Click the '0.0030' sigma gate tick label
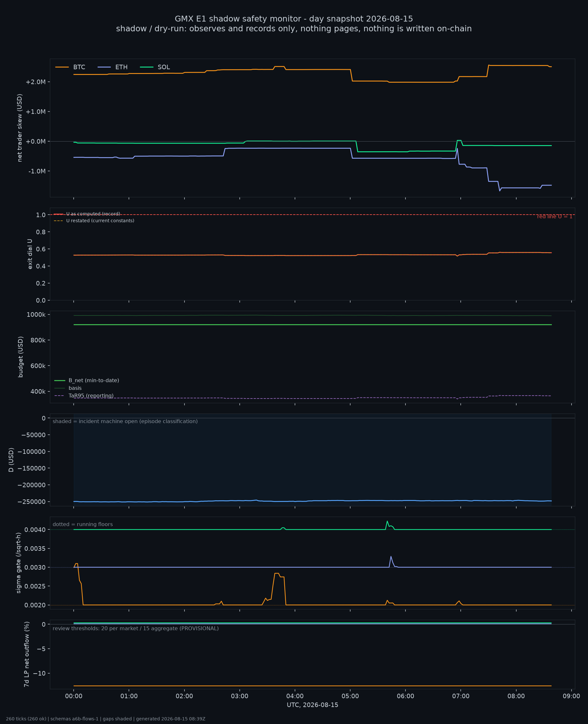588x724 pixels. tap(35, 567)
